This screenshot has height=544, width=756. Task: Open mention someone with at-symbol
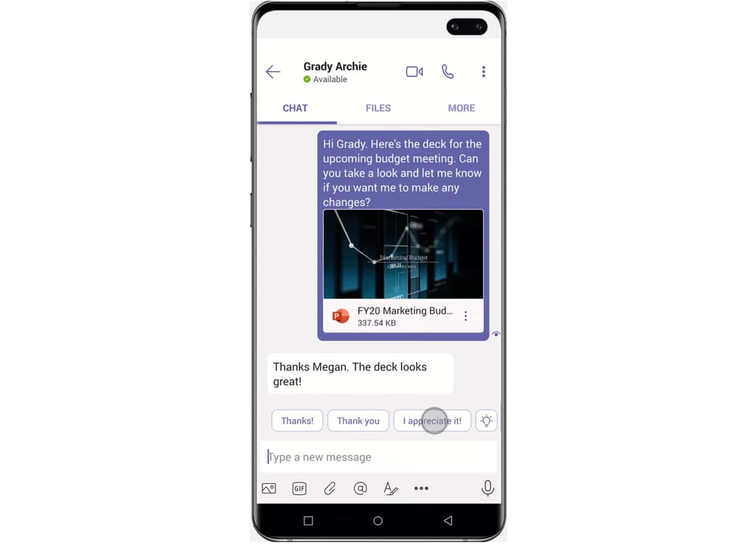click(x=360, y=487)
